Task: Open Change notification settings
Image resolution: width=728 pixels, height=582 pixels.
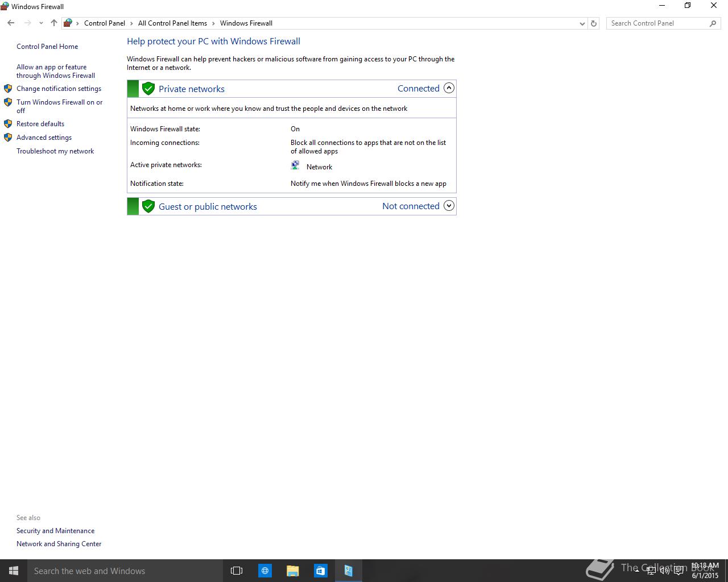Action: click(x=59, y=89)
